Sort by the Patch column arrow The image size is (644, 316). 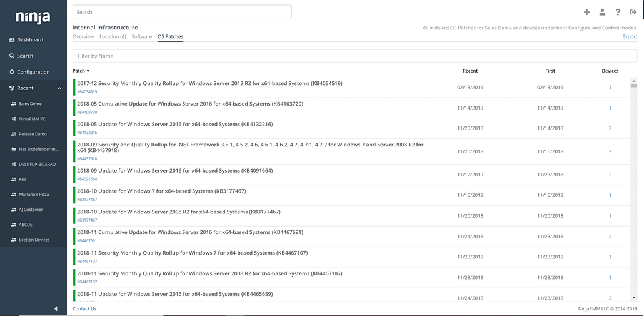88,71
